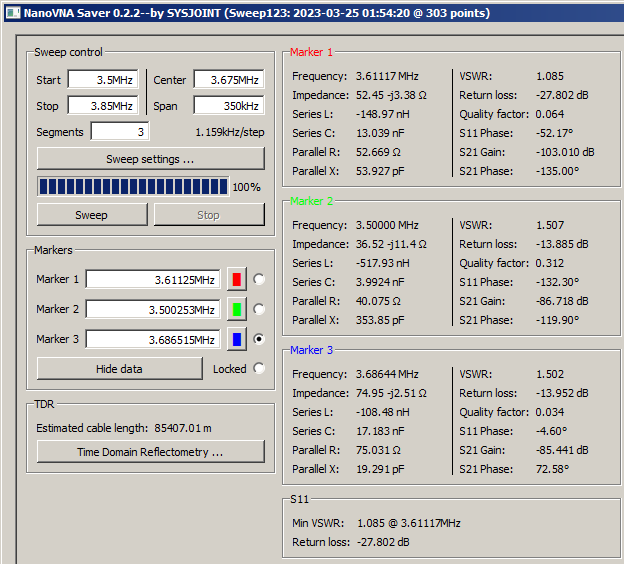This screenshot has width=624, height=564.
Task: Select the Marker 2 radio button
Action: 260,309
